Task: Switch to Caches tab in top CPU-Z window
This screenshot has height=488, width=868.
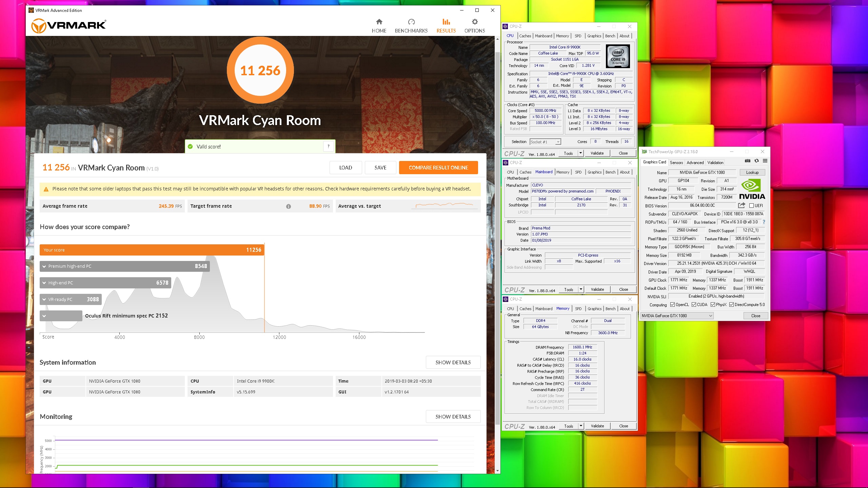Action: [525, 36]
